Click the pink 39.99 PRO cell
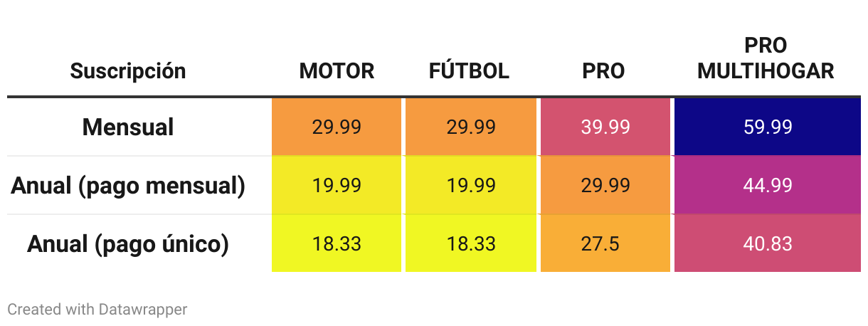 (x=605, y=127)
